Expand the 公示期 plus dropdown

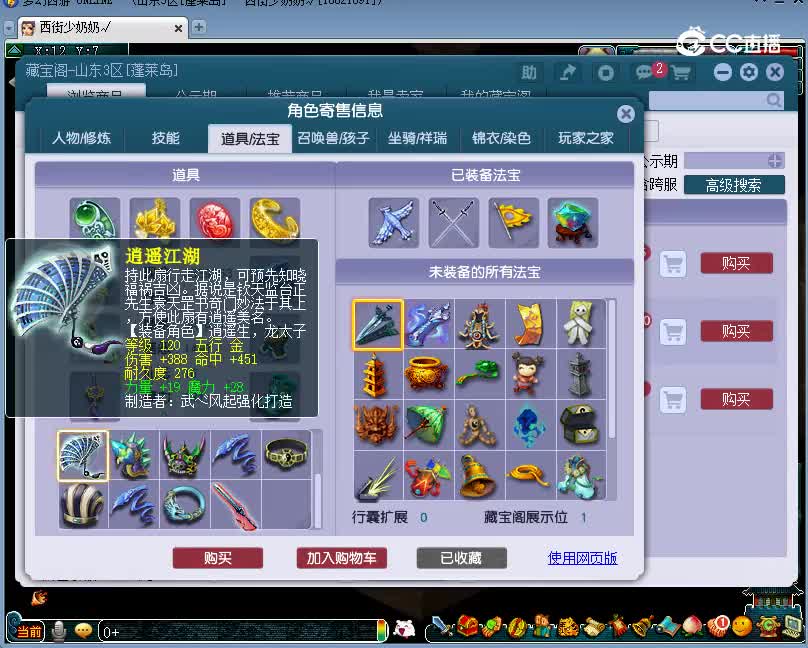775,161
